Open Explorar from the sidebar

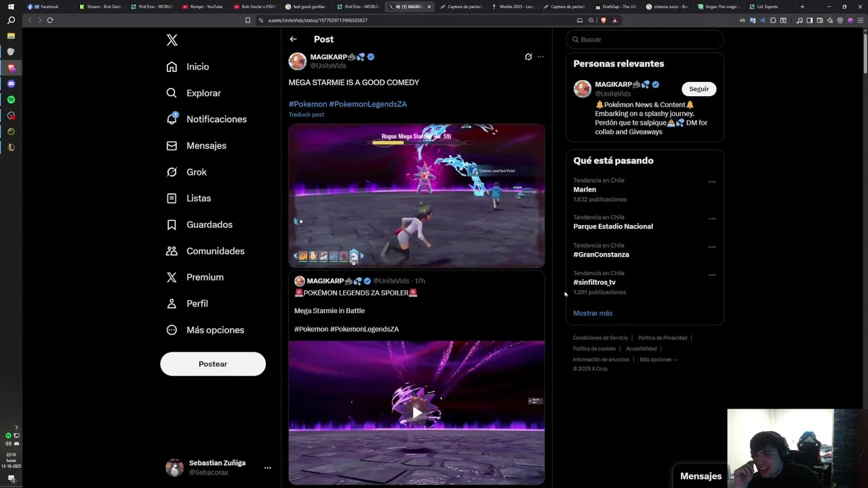pos(193,93)
